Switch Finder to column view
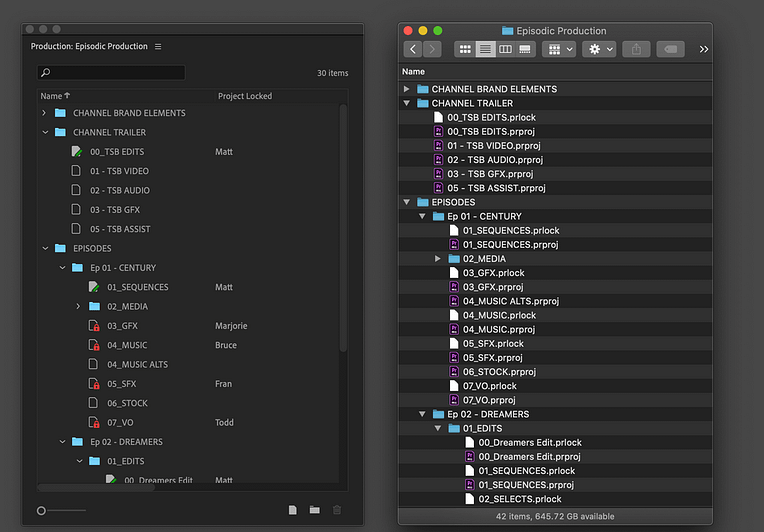764x532 pixels. [x=505, y=49]
